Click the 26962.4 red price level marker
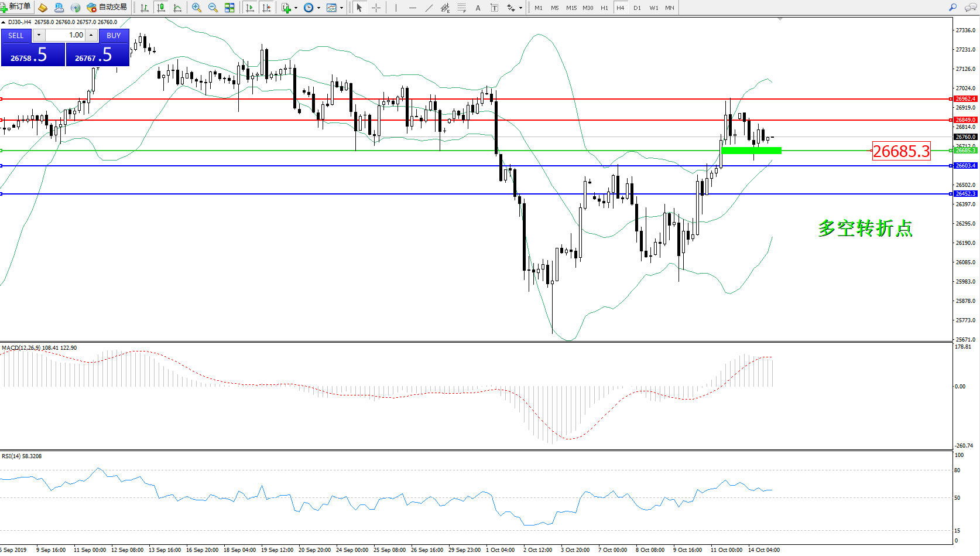Image resolution: width=980 pixels, height=556 pixels. [965, 99]
